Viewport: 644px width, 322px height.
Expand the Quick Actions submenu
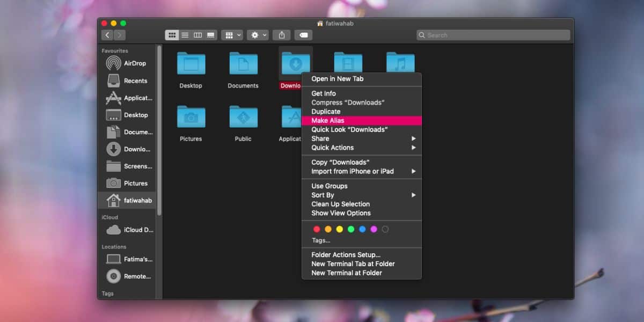pyautogui.click(x=362, y=148)
